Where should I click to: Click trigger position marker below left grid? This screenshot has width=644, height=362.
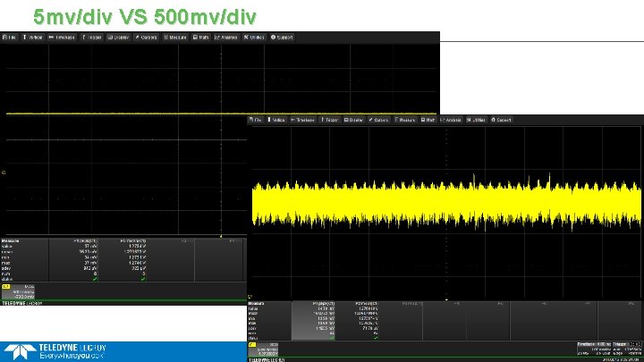tap(221, 236)
